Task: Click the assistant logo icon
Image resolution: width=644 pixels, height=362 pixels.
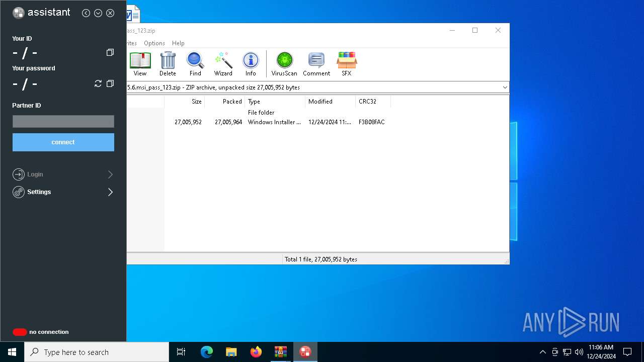Action: coord(19,13)
